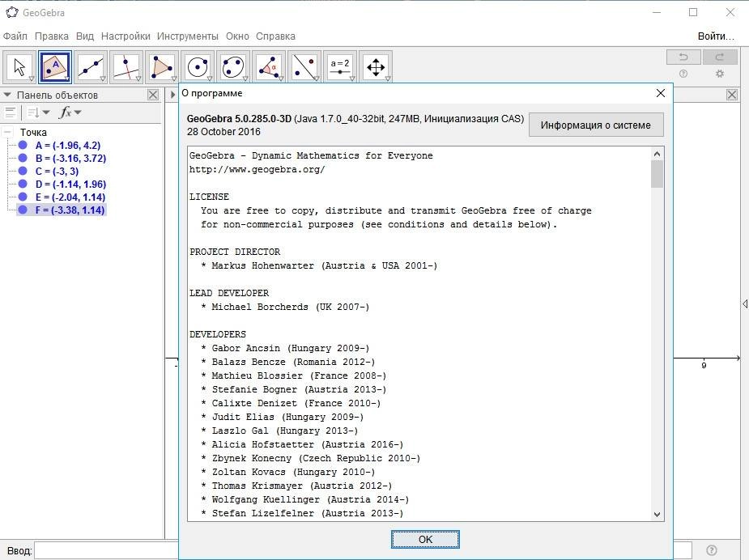Close the graphics view panel X
Screen dimensions: 749x560
[x=732, y=95]
